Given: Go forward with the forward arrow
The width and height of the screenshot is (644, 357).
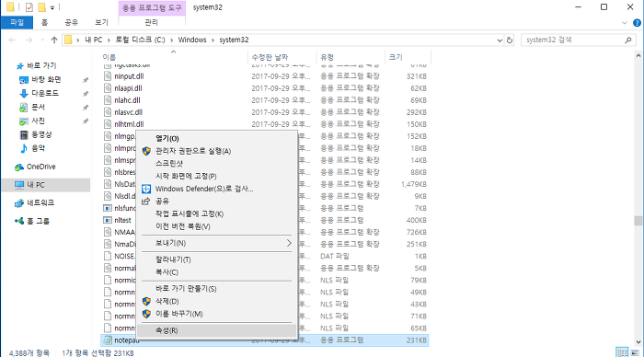Looking at the screenshot, I should tap(29, 40).
